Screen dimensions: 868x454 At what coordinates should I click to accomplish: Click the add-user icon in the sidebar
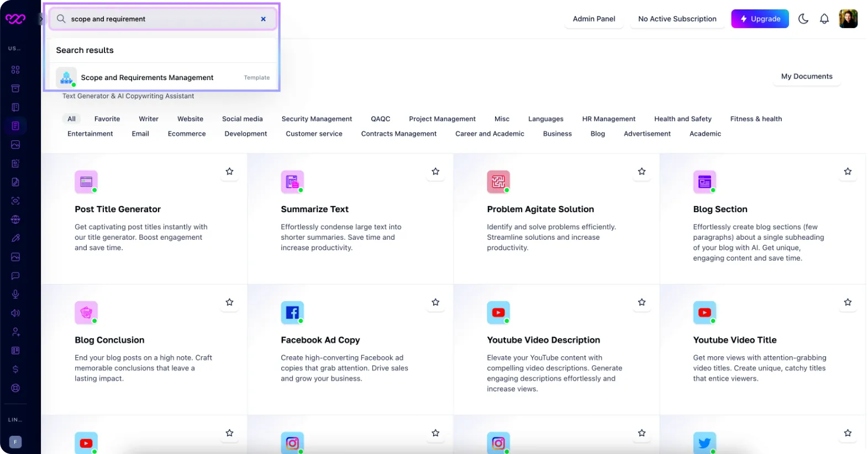click(x=15, y=332)
